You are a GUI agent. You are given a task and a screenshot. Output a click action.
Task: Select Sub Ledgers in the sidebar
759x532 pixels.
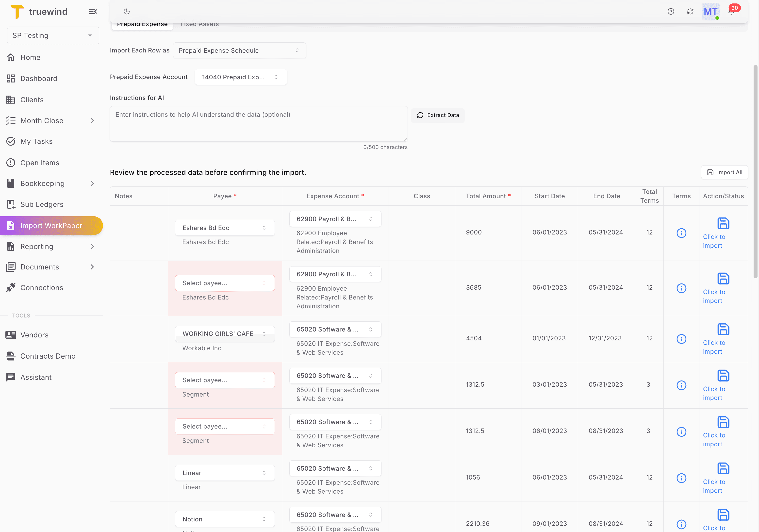point(42,204)
